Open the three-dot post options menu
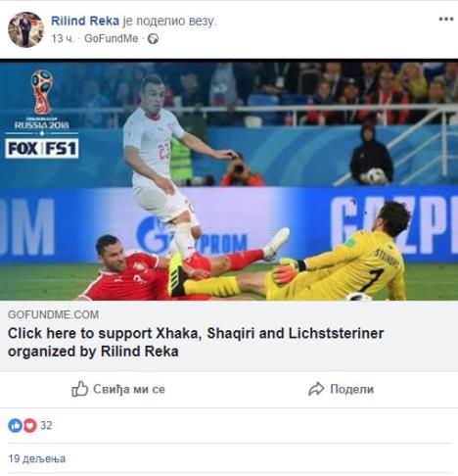The image size is (458, 476). (445, 19)
